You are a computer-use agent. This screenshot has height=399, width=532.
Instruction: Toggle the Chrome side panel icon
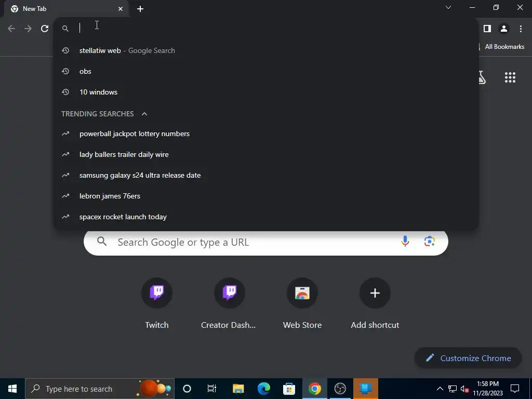[x=487, y=29]
